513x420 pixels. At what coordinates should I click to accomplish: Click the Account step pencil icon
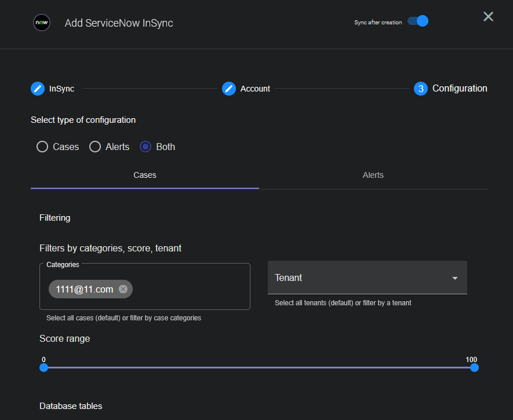click(229, 89)
